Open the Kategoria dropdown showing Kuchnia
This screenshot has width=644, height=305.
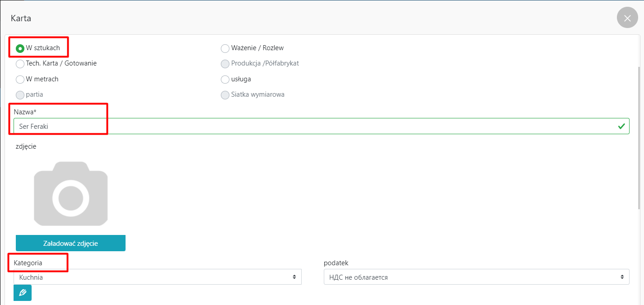point(158,277)
